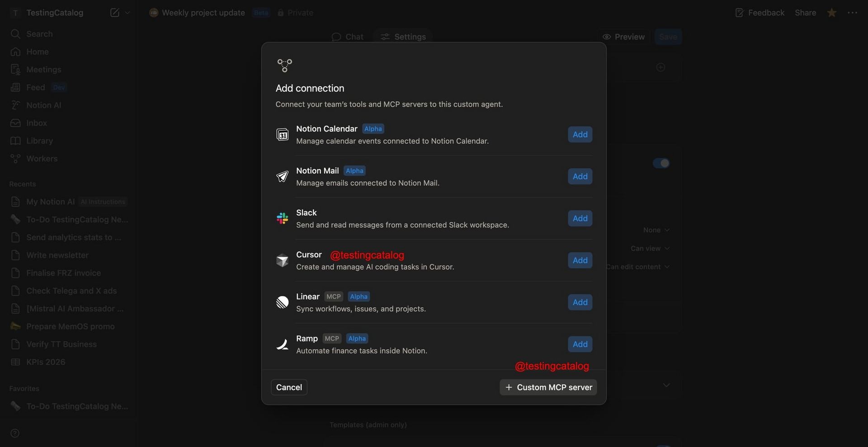Open Notion AI in the sidebar

pos(68,105)
